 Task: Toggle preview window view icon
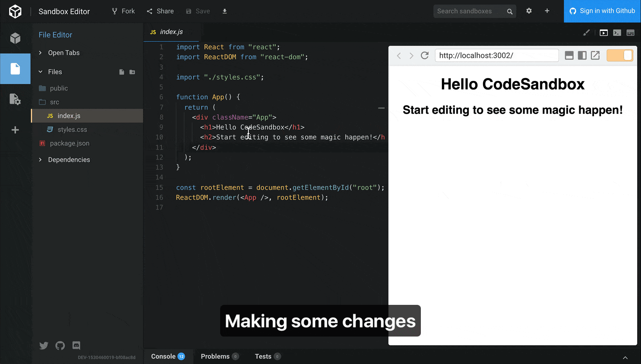604,33
